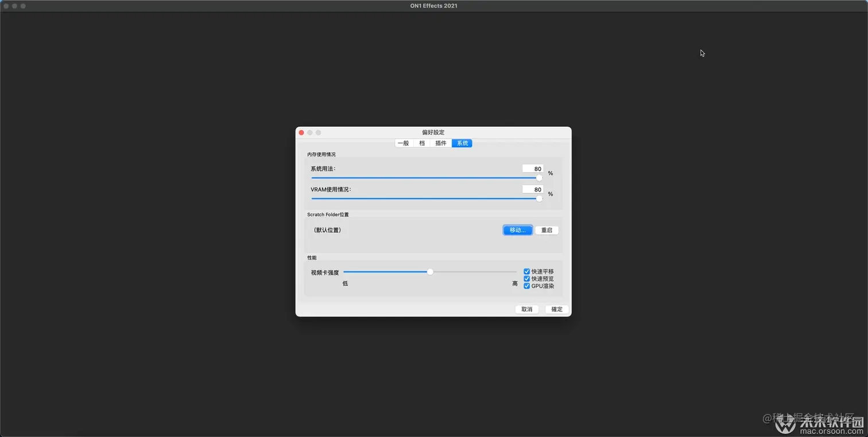Image resolution: width=868 pixels, height=437 pixels.
Task: Click the (默认位置) scratch folder text
Action: click(327, 230)
